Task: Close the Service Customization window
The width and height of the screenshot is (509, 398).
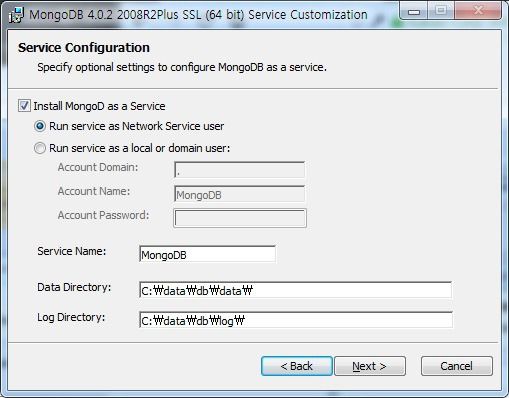Action: 478,11
